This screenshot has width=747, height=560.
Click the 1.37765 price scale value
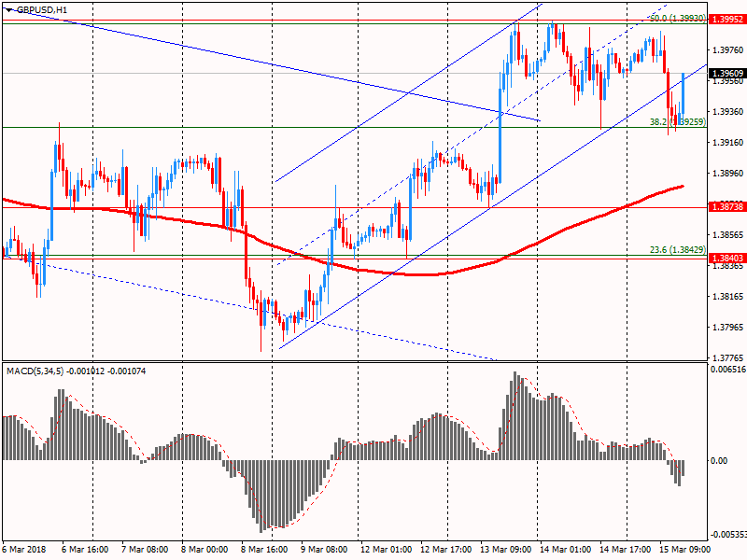726,357
